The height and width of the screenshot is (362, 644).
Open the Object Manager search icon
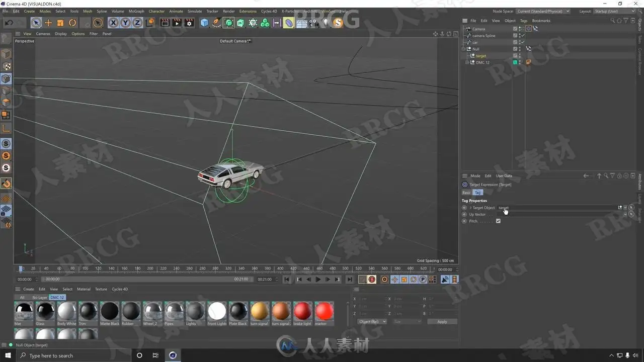coord(613,21)
